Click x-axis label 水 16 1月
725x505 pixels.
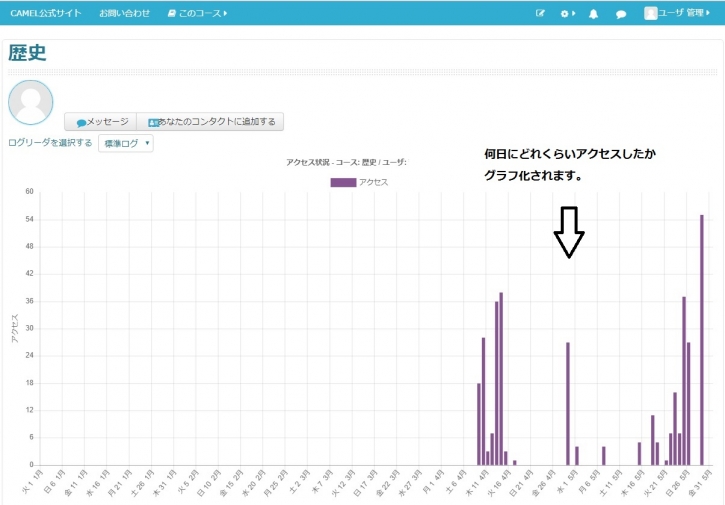pyautogui.click(x=98, y=483)
